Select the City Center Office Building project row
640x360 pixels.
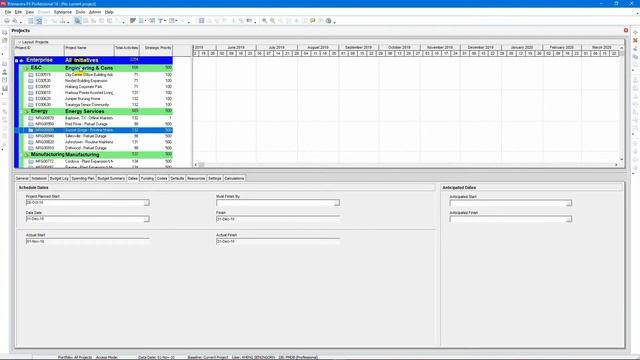click(98, 75)
